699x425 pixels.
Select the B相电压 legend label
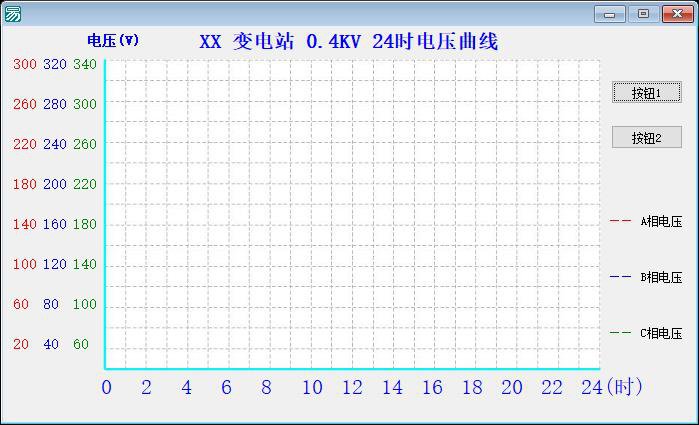[661, 277]
